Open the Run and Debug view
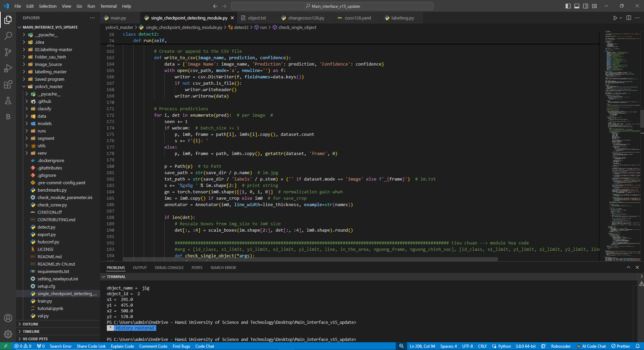644x350 pixels. (x=8, y=68)
